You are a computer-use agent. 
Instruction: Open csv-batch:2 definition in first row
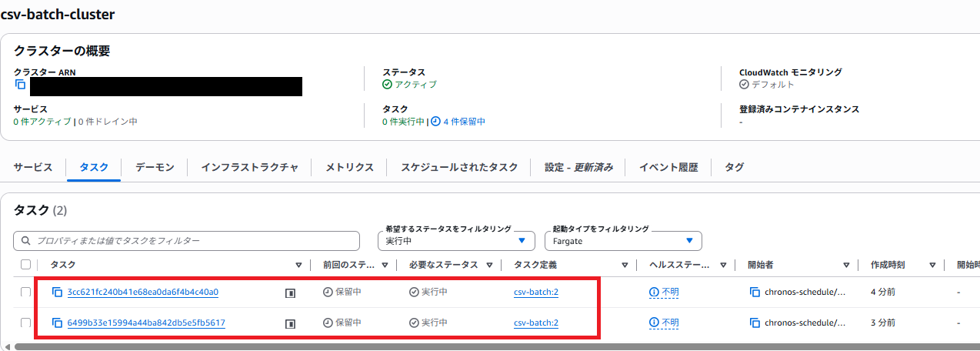pos(536,292)
